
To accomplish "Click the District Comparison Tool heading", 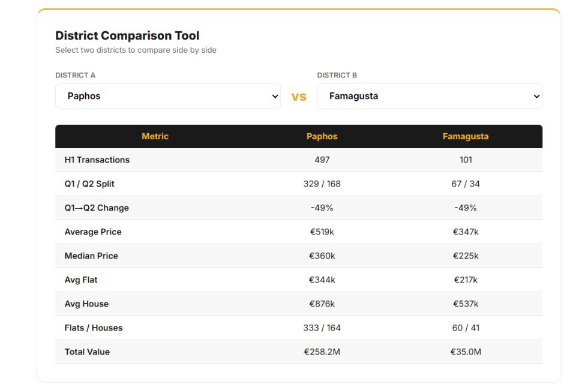I will (127, 35).
